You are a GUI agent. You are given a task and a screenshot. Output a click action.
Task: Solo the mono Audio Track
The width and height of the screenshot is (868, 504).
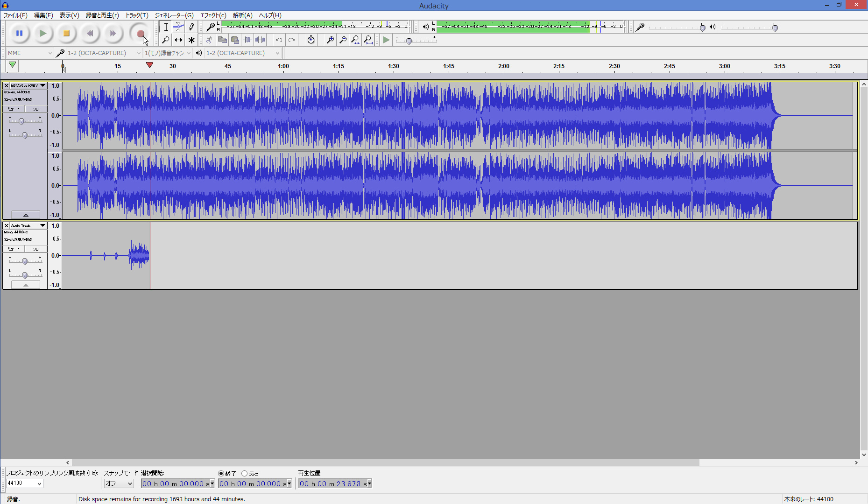(x=36, y=249)
